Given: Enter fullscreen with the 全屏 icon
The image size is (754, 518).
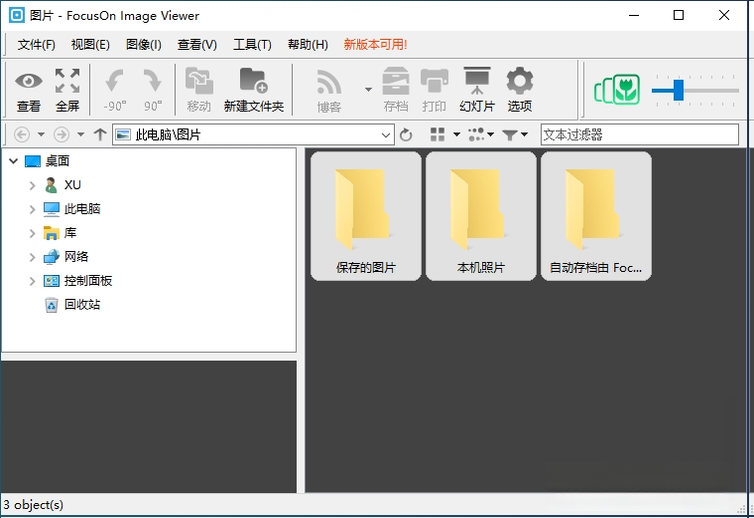Looking at the screenshot, I should (67, 89).
